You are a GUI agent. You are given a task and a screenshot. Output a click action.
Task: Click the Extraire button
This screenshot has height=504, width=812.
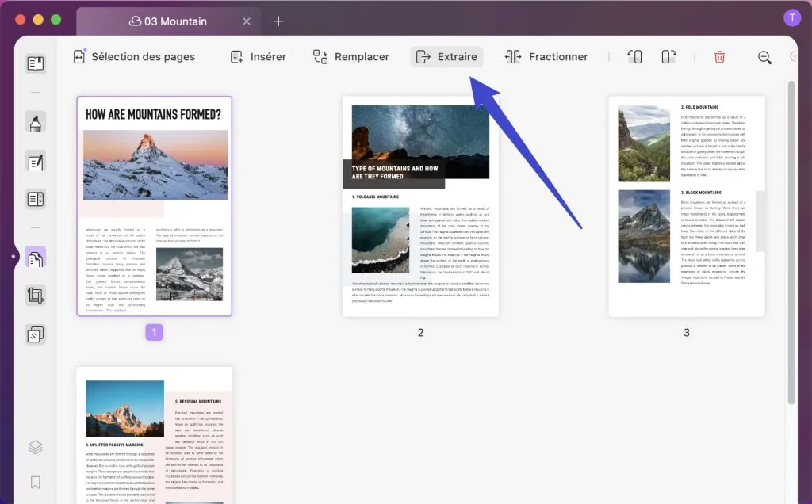pos(447,57)
